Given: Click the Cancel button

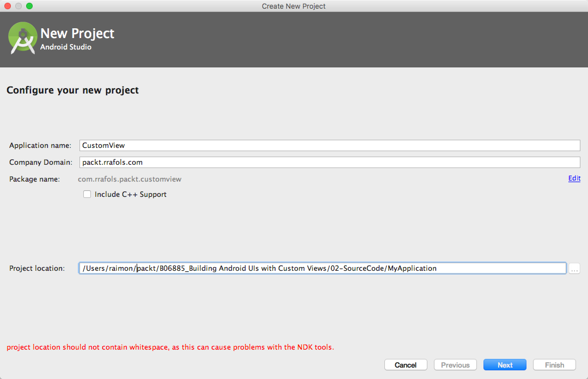Looking at the screenshot, I should 406,365.
